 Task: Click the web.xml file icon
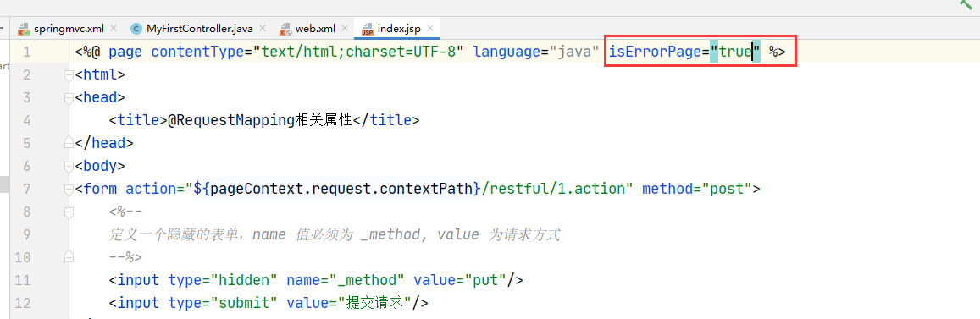pos(285,29)
